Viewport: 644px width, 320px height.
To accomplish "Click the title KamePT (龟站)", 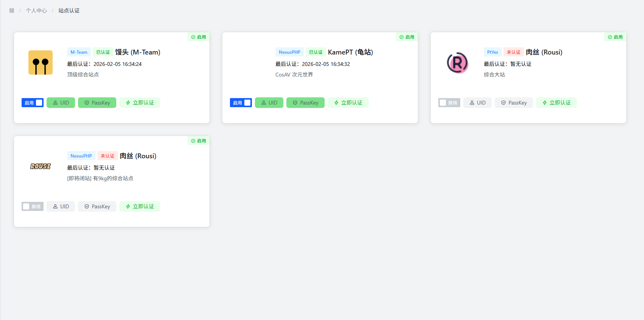I will click(350, 52).
